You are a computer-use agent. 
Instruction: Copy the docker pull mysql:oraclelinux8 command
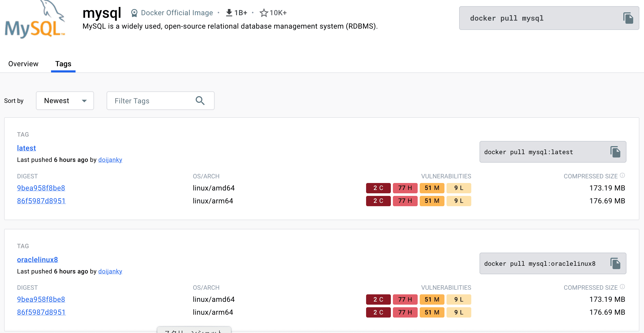point(615,263)
